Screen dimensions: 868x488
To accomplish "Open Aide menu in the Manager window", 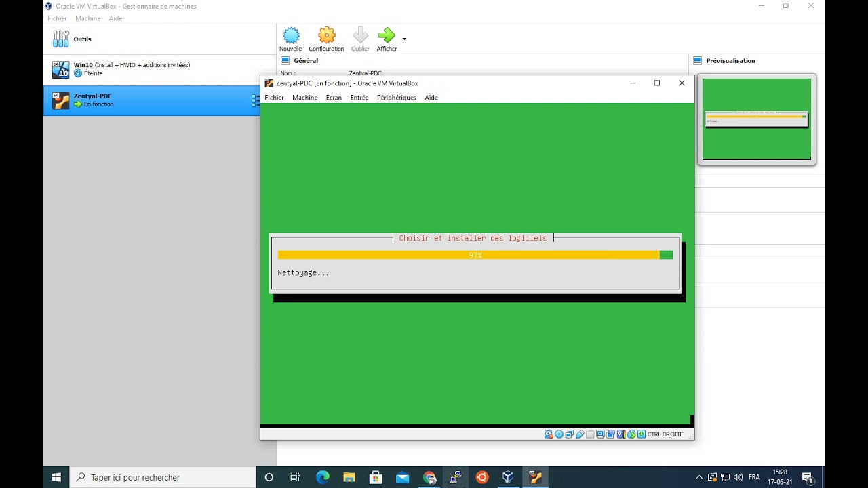I will click(x=116, y=18).
